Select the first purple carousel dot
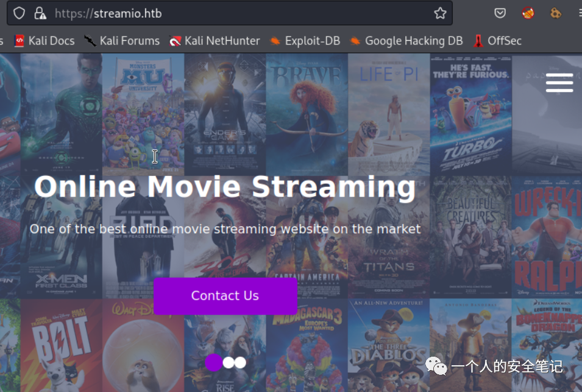Image resolution: width=582 pixels, height=392 pixels. pyautogui.click(x=214, y=362)
